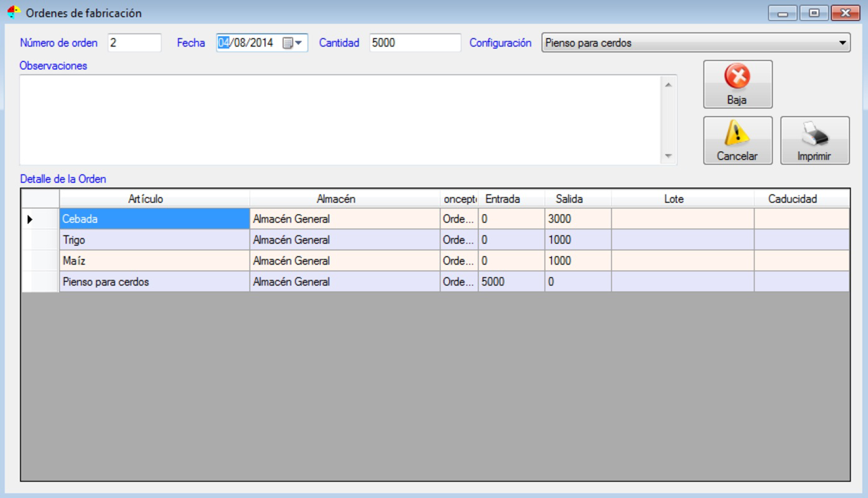This screenshot has height=498, width=868.
Task: Maximize the Ordenes de fabricación window
Action: coord(814,12)
